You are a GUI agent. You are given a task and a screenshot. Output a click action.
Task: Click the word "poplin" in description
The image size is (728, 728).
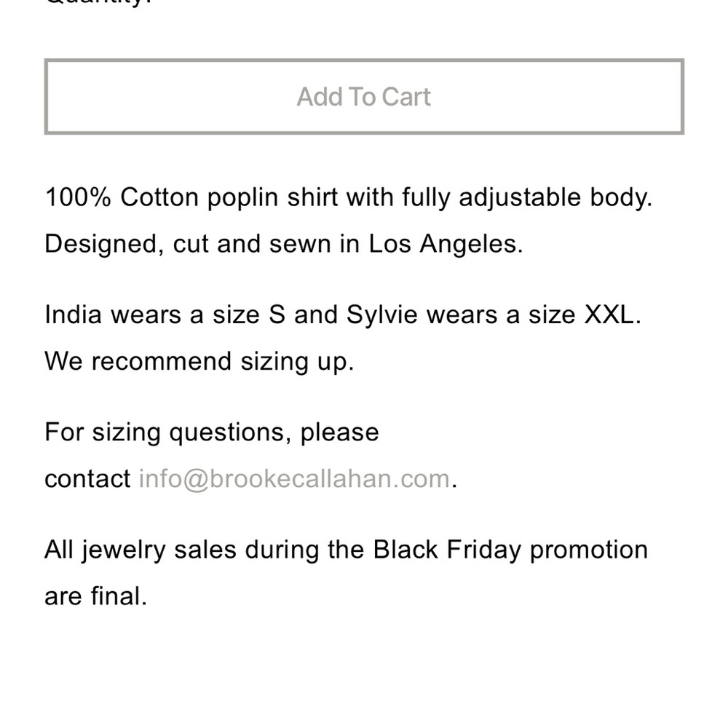242,199
